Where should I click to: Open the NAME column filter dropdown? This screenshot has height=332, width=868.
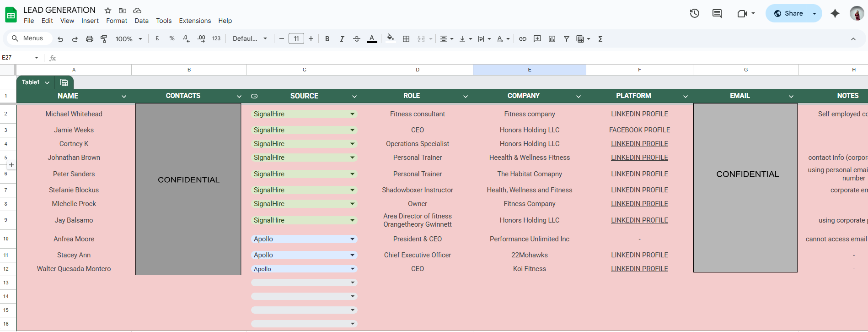pyautogui.click(x=123, y=96)
